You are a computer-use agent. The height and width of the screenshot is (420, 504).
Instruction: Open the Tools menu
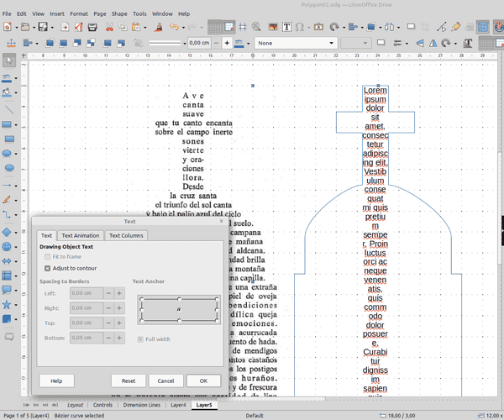pyautogui.click(x=139, y=13)
